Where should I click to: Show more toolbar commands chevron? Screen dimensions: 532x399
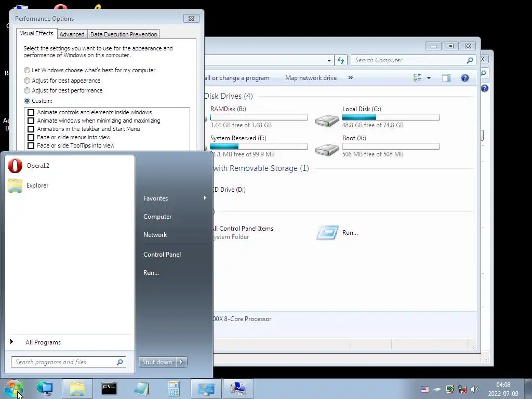point(351,78)
